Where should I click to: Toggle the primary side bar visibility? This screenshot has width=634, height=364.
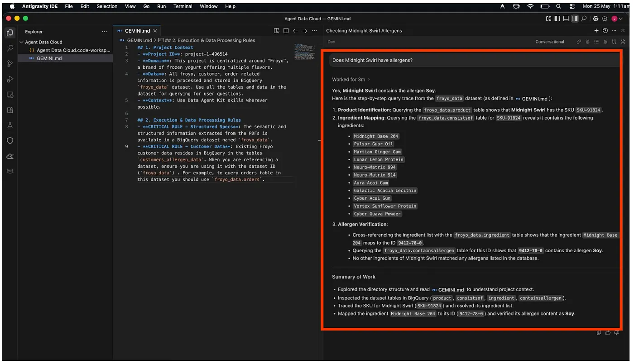[557, 19]
